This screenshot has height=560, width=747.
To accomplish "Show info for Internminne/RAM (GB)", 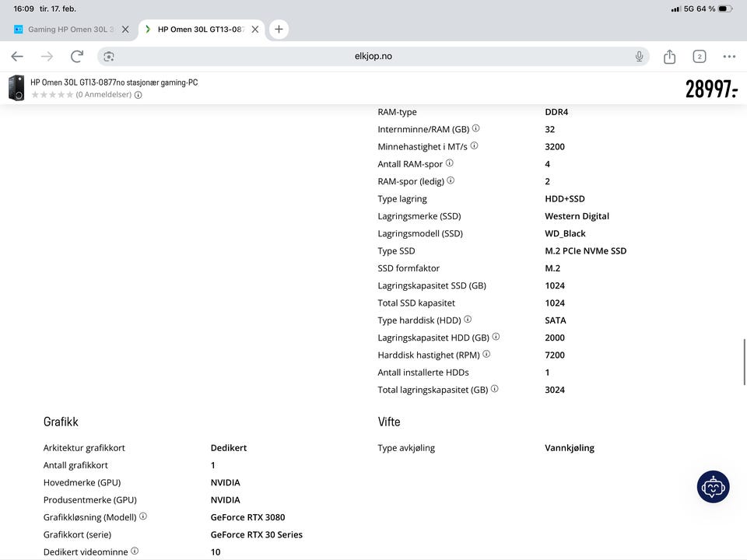I will coord(475,128).
